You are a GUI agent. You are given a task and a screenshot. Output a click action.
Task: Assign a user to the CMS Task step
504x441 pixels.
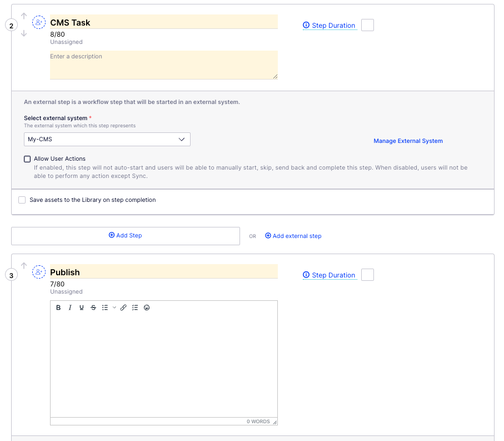coord(39,22)
